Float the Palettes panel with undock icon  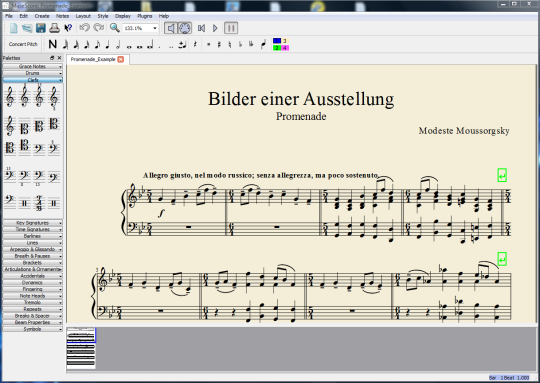pos(52,58)
